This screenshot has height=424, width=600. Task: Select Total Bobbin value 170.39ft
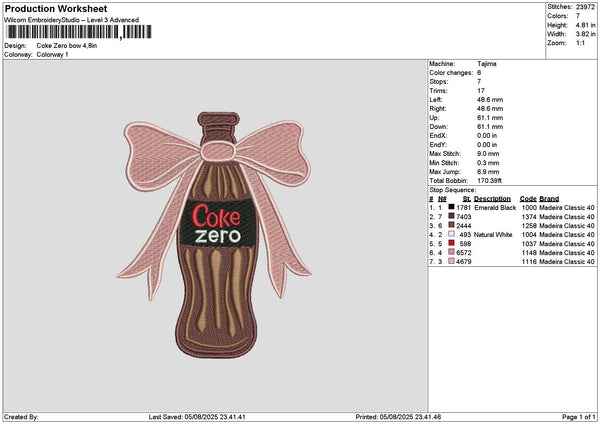pyautogui.click(x=489, y=181)
